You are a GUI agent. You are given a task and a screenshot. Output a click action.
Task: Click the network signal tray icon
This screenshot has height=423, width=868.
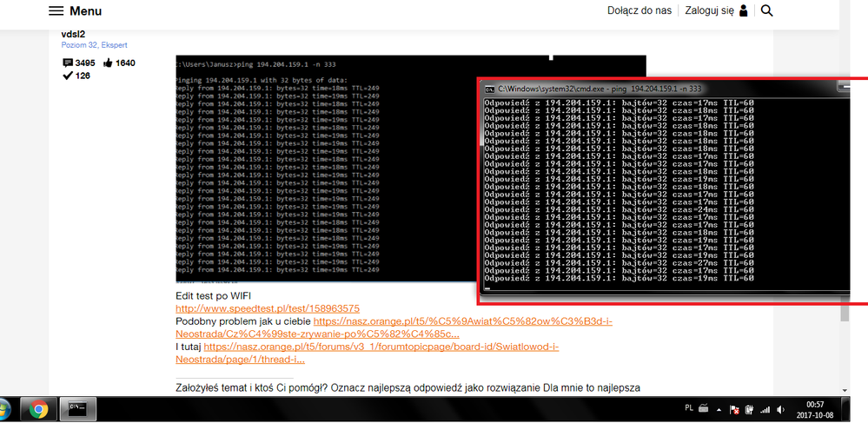(x=765, y=410)
